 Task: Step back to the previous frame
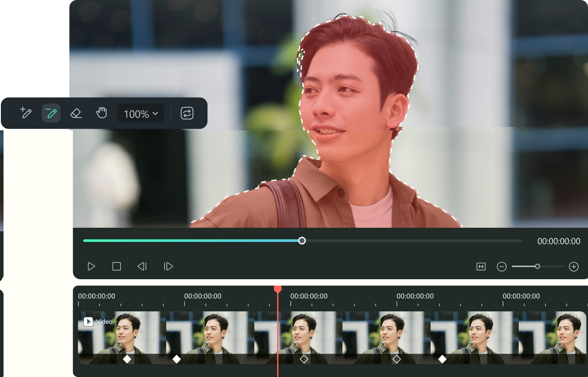(142, 266)
